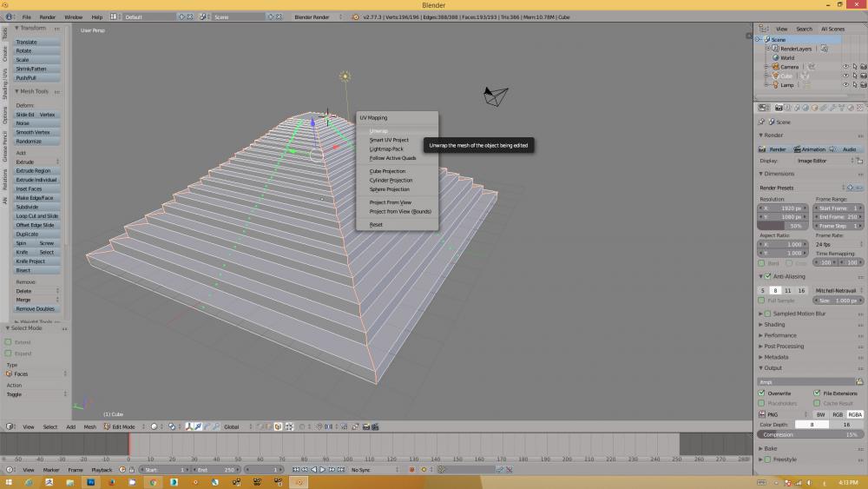Image resolution: width=868 pixels, height=489 pixels.
Task: Open the Edit Mode dropdown
Action: pos(122,426)
